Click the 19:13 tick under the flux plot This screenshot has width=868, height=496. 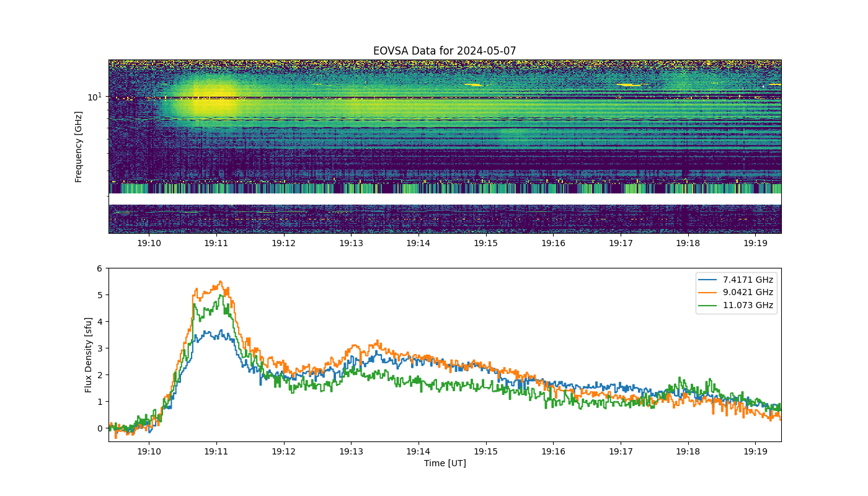(x=351, y=451)
